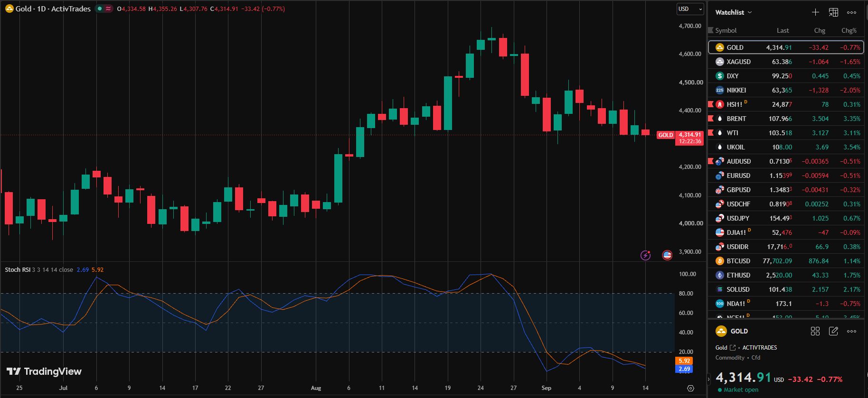
Task: Select BTCUSD in the watchlist
Action: 786,261
